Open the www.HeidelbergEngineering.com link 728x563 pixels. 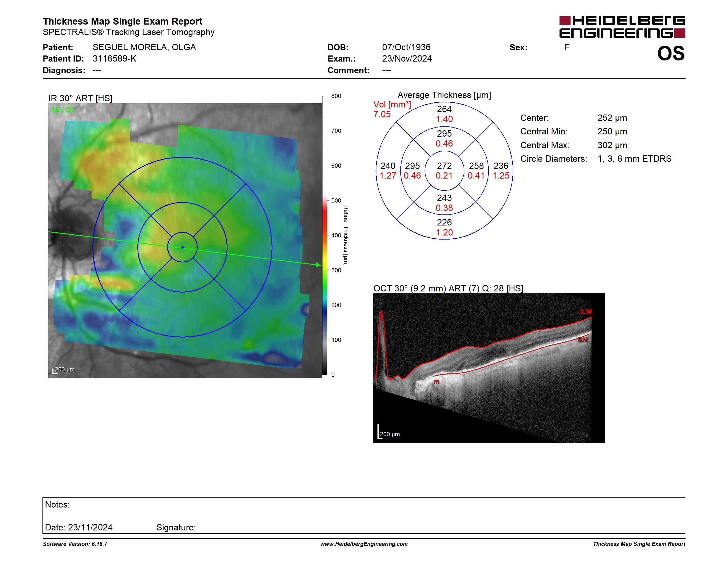[x=364, y=544]
